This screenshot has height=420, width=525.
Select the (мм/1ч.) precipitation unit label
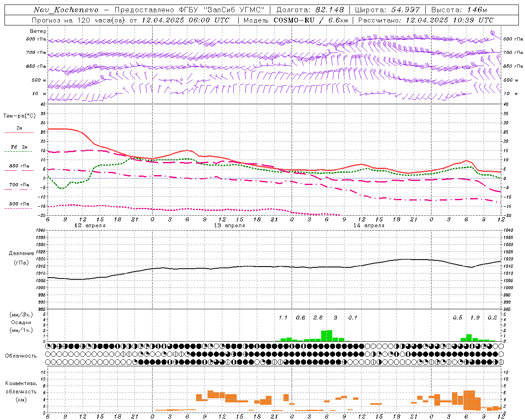[x=21, y=330]
